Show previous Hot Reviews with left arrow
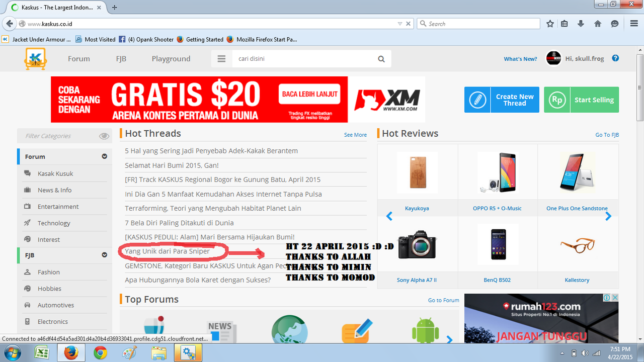Image resolution: width=644 pixels, height=362 pixels. tap(389, 216)
